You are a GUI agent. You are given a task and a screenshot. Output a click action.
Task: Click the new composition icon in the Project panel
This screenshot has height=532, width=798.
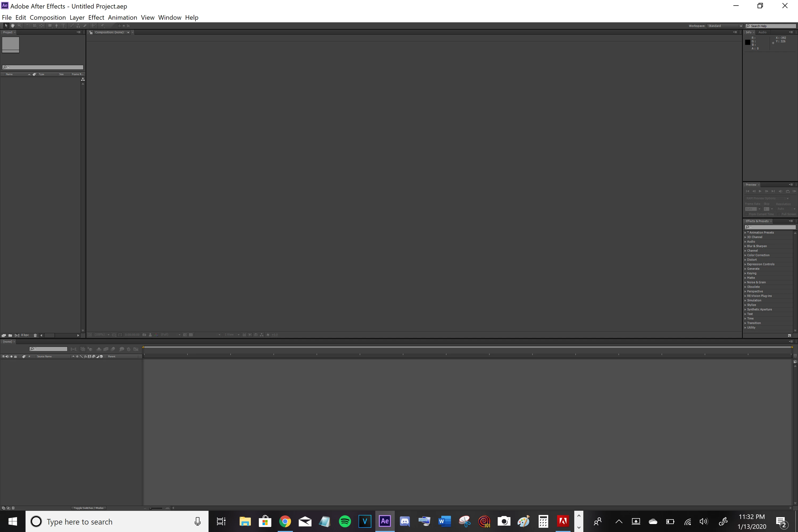point(17,335)
